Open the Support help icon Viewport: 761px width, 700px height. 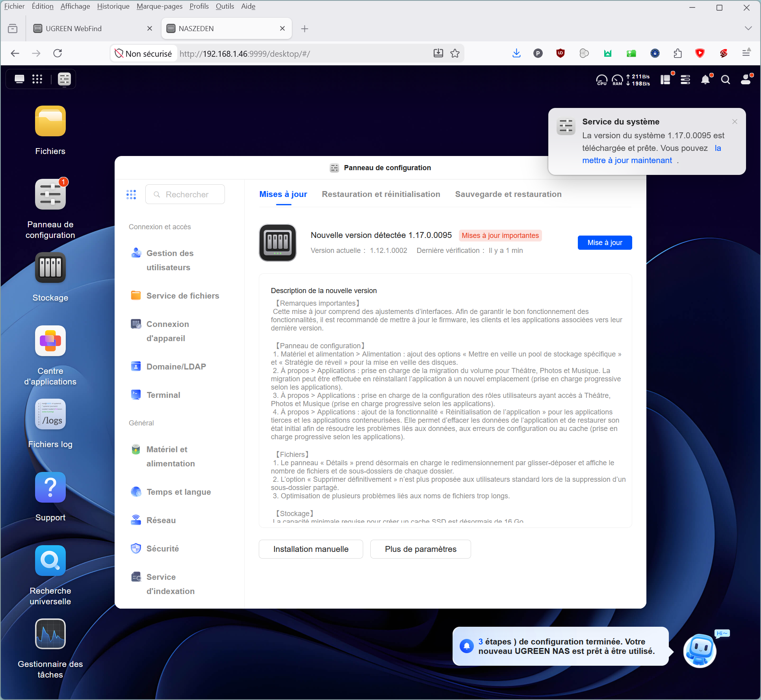pos(50,487)
